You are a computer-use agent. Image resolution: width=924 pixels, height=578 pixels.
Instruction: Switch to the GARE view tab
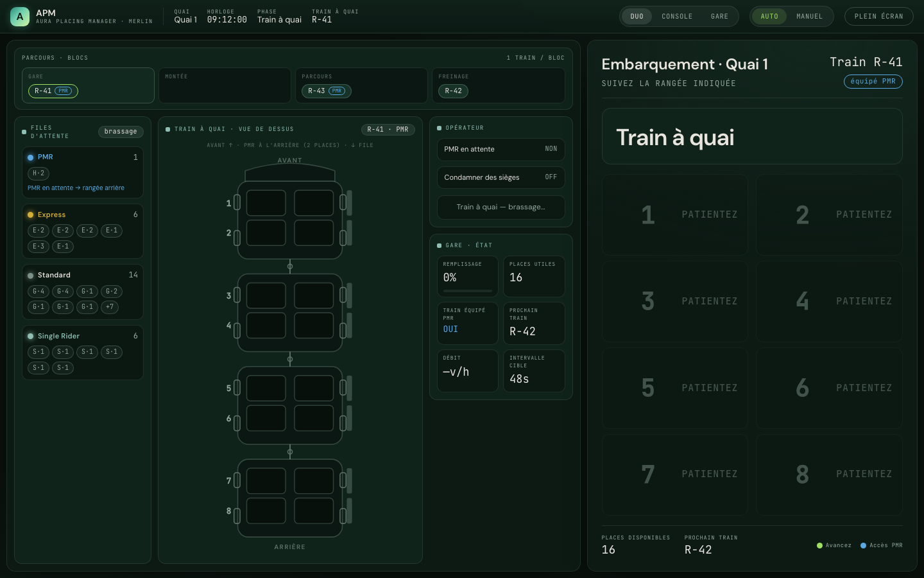pyautogui.click(x=719, y=17)
